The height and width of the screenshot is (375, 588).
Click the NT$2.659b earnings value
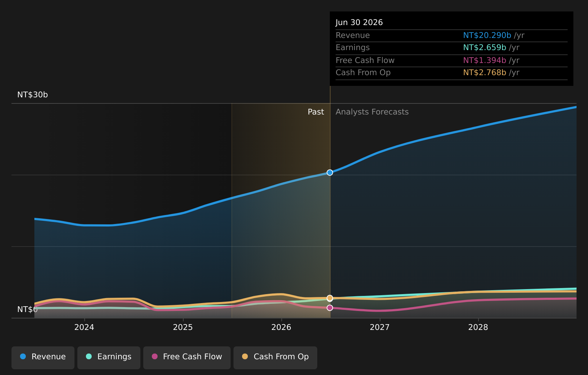tap(485, 48)
